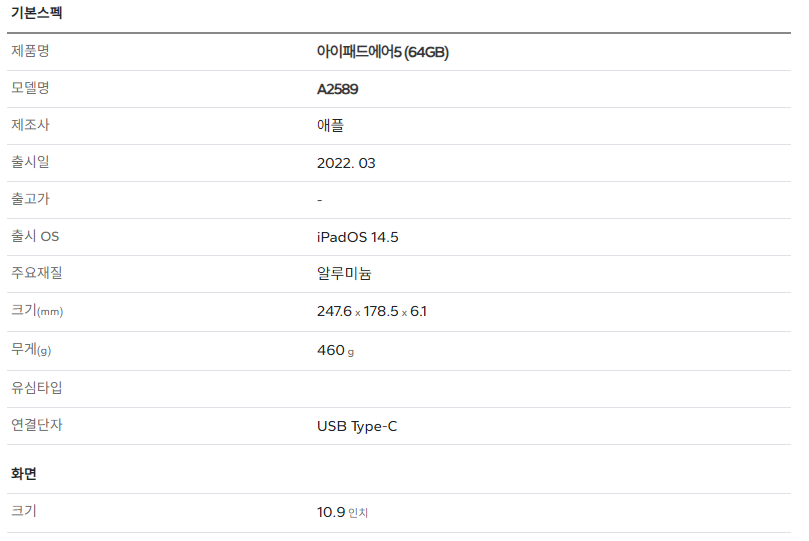Click the 크기(mm) row label
Viewport: 809px width, 541px height.
[x=37, y=310]
